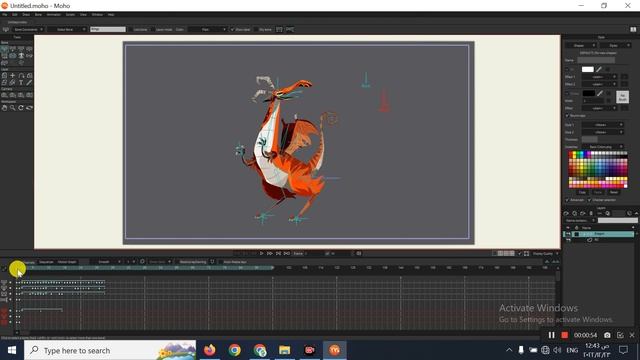Screen dimensions: 640x360
Task: Select the Select Bone tool
Action: 4,49
